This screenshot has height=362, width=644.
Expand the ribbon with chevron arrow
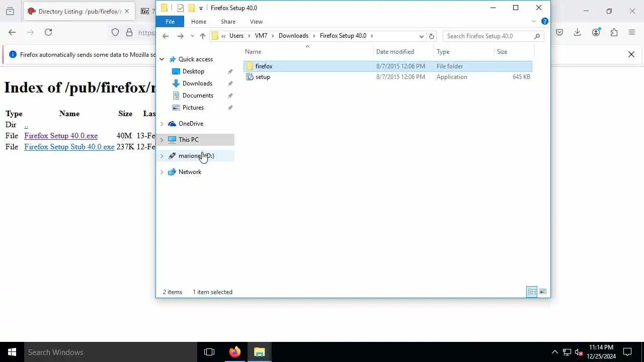tap(534, 22)
